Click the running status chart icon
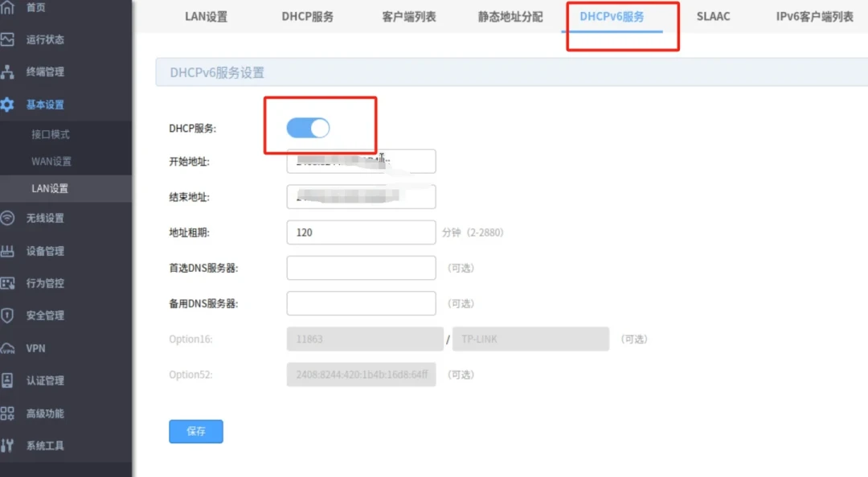 pyautogui.click(x=6, y=39)
